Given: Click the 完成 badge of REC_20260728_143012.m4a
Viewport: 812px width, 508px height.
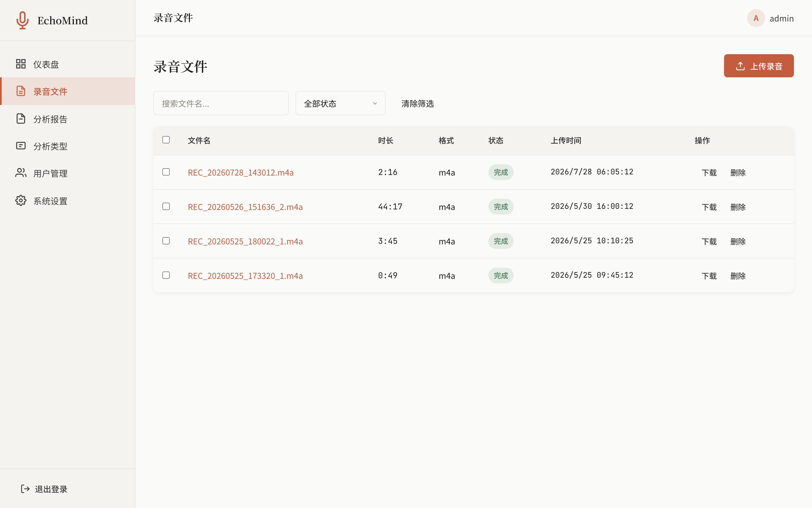Looking at the screenshot, I should [501, 172].
